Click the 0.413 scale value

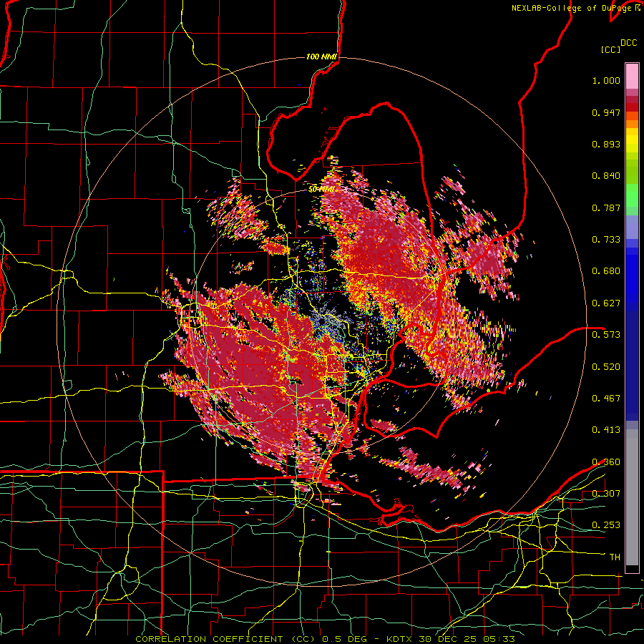(606, 430)
